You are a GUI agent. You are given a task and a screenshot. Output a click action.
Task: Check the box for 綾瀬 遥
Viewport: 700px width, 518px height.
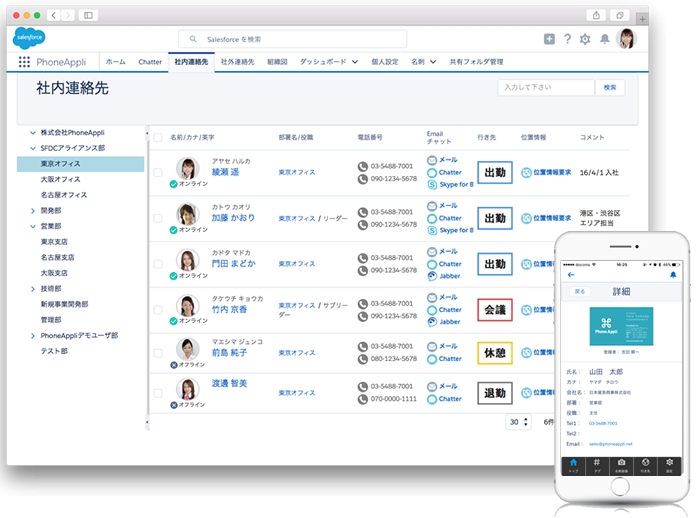tap(158, 172)
